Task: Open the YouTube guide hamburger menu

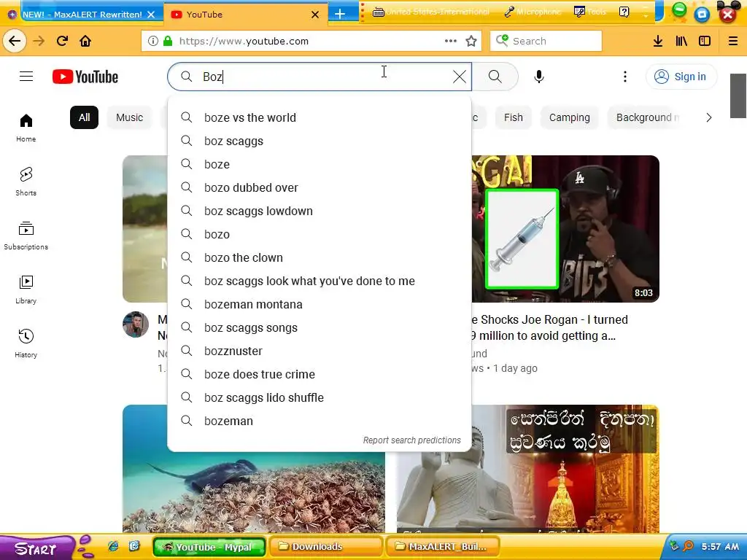Action: pyautogui.click(x=26, y=76)
